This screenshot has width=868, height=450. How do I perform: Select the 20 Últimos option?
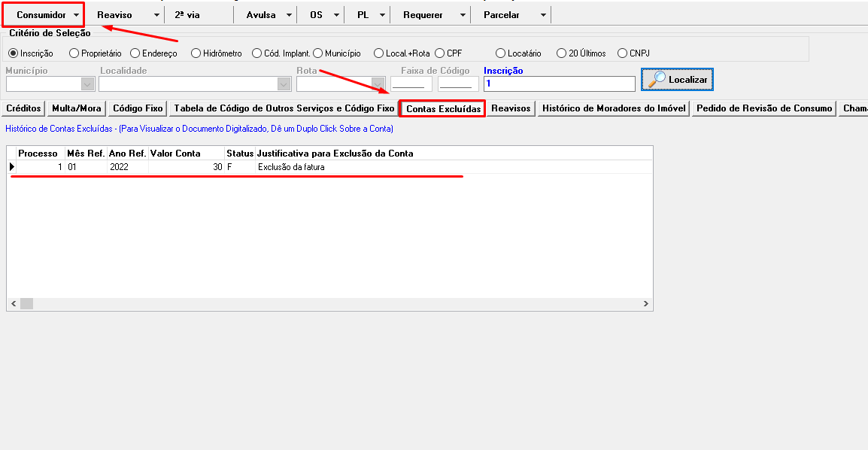point(560,53)
